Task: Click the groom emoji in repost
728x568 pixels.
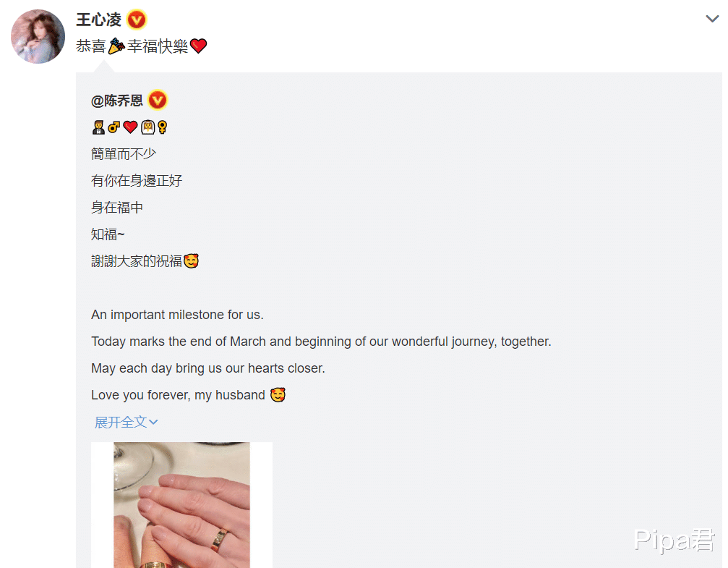Action: 98,127
